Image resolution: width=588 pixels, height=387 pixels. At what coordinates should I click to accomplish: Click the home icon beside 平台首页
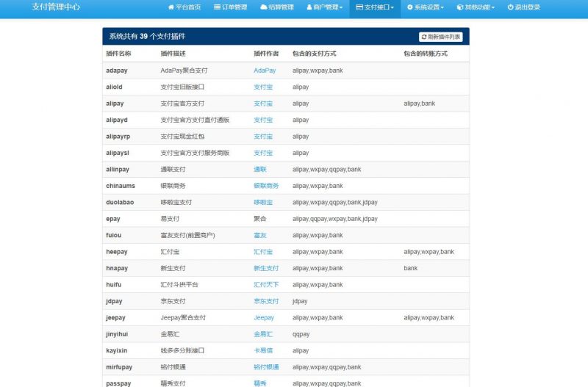tap(171, 7)
